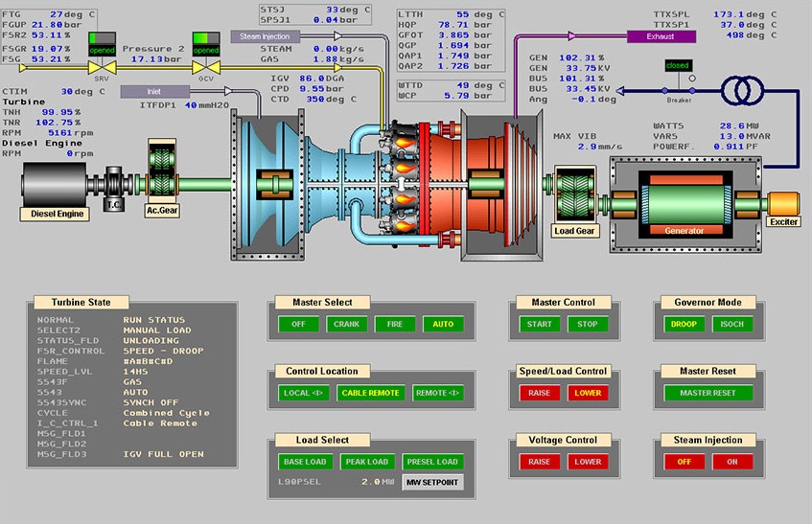Click Master Control START button
This screenshot has height=524, width=812.
point(539,324)
